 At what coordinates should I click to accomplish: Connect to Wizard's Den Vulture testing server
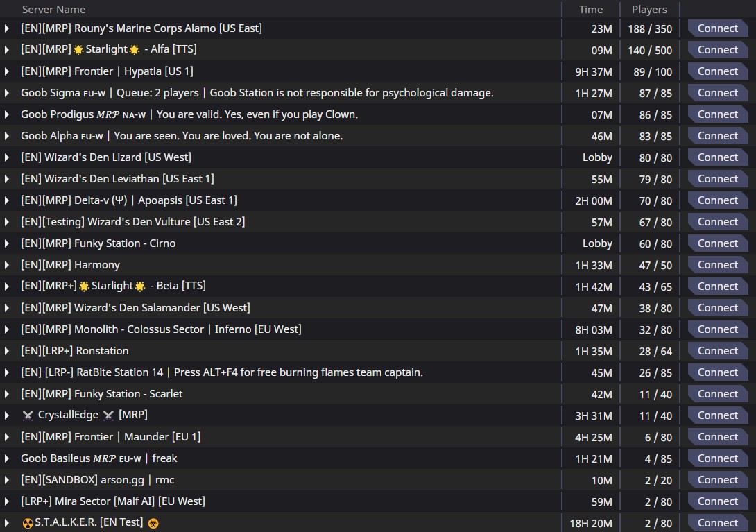tap(717, 222)
